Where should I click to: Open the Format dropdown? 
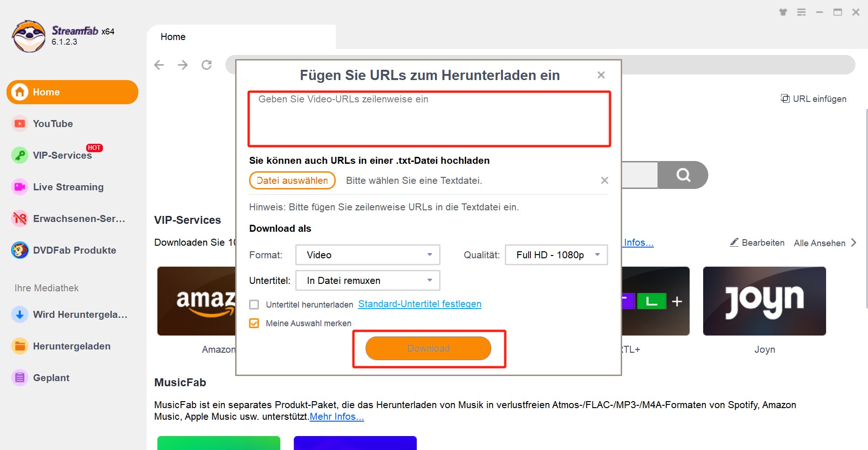[x=368, y=255]
